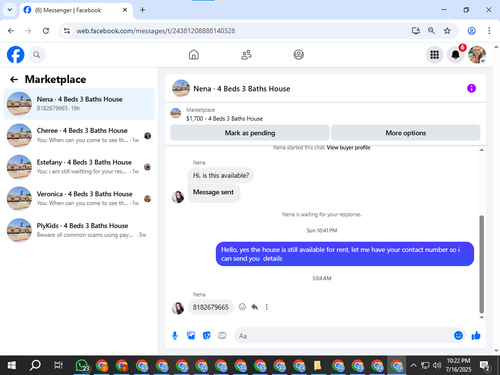The height and width of the screenshot is (375, 500).
Task: Open the volume speaker tray icon
Action: coord(437,365)
